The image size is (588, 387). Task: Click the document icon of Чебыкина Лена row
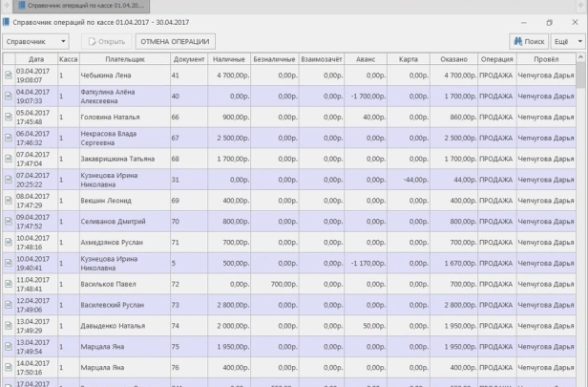click(x=9, y=75)
